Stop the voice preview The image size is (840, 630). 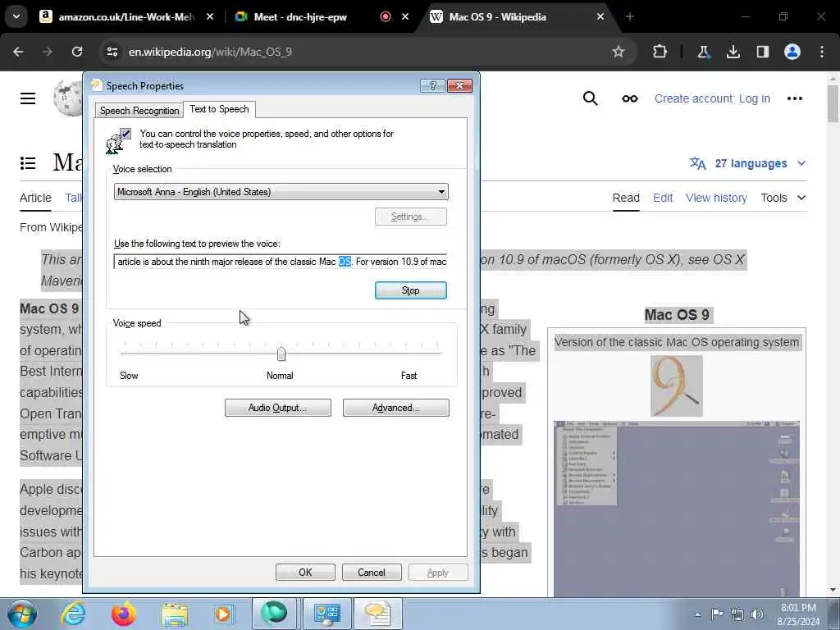[410, 290]
